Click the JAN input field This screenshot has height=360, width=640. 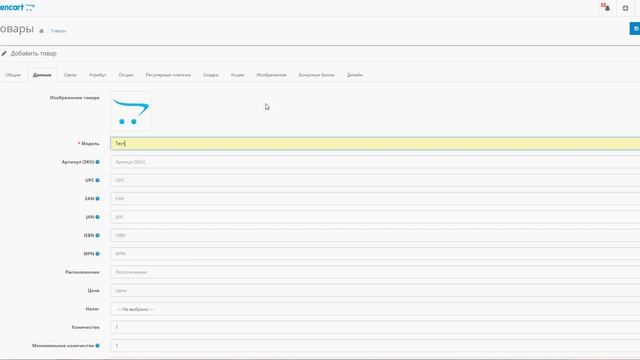pos(375,217)
